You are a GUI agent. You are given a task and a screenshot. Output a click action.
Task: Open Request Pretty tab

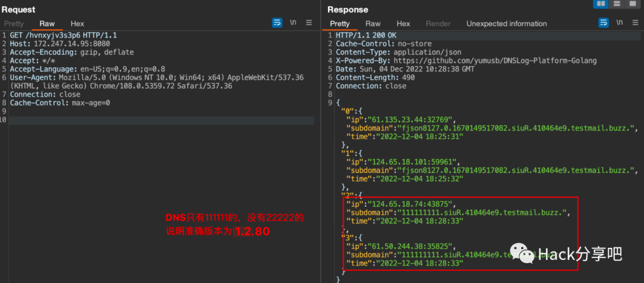pyautogui.click(x=14, y=24)
